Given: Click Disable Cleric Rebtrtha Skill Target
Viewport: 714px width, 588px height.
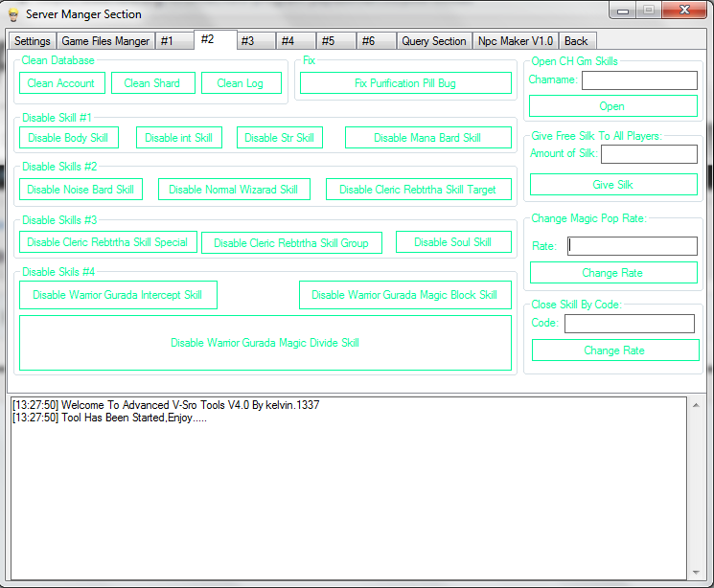Looking at the screenshot, I should coord(419,190).
